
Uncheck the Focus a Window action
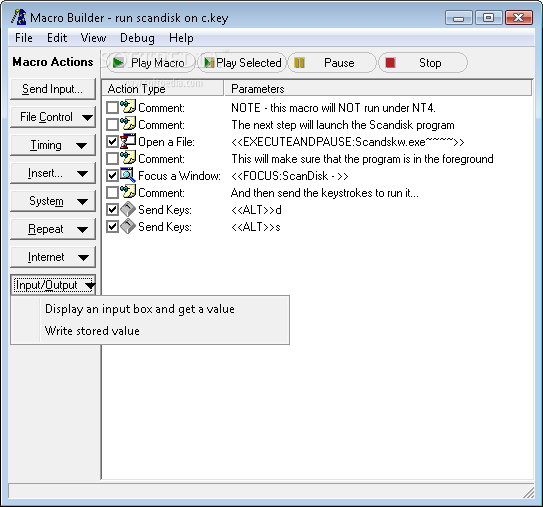click(x=112, y=175)
